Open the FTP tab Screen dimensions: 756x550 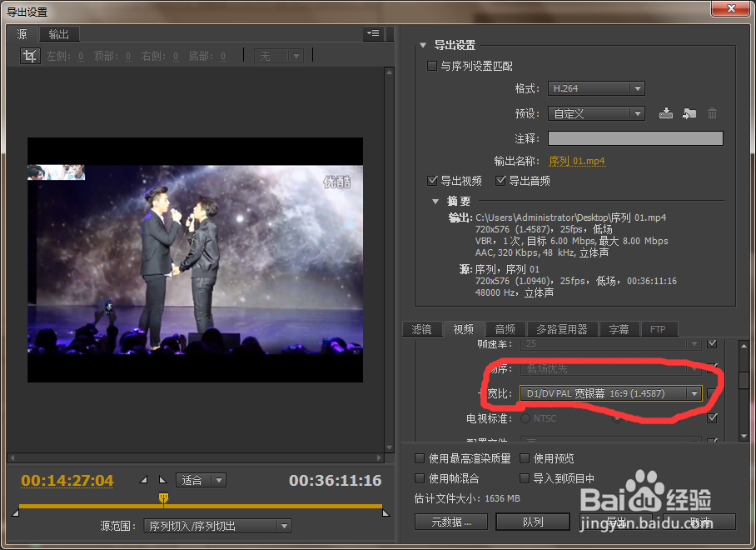[659, 328]
